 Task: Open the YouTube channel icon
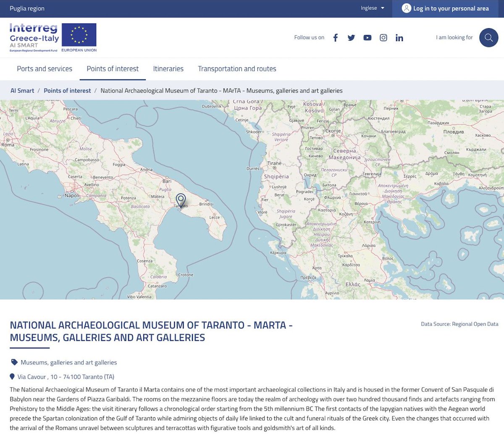click(367, 38)
